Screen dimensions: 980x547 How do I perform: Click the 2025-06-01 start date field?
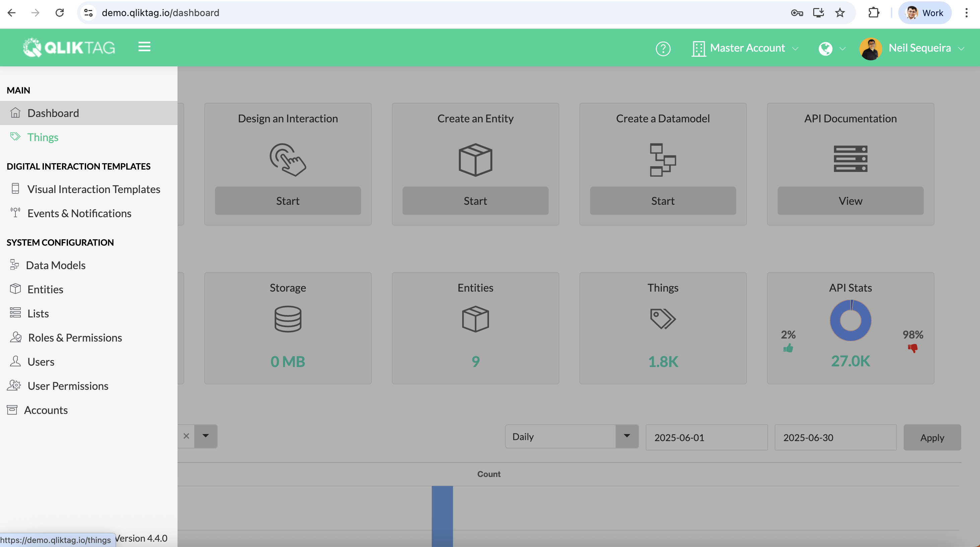pyautogui.click(x=706, y=437)
